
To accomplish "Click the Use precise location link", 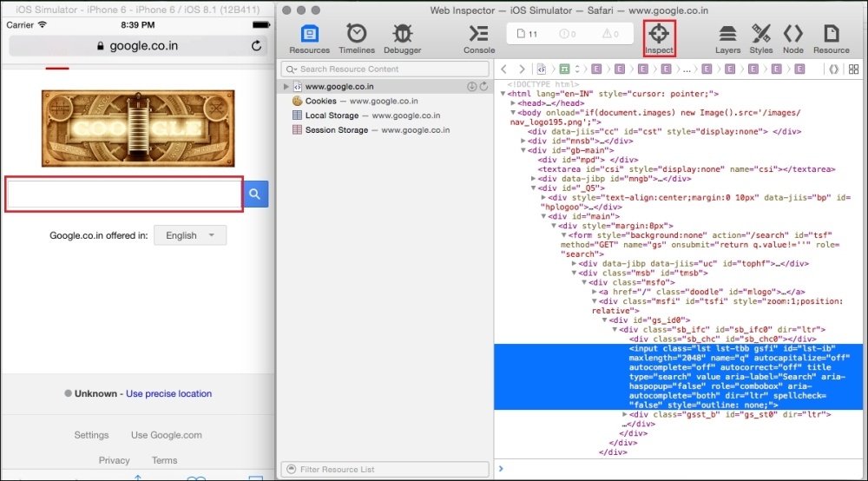I will (169, 393).
